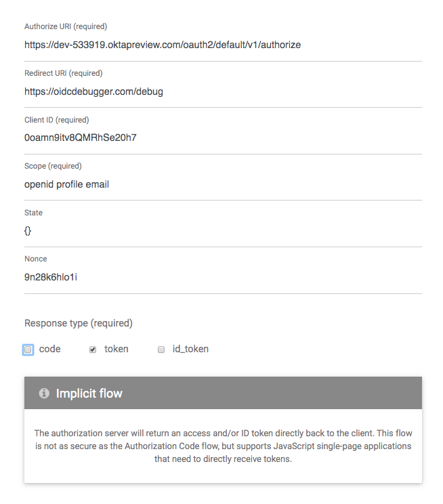
Task: Focus the Nonce input field
Action: (x=223, y=276)
